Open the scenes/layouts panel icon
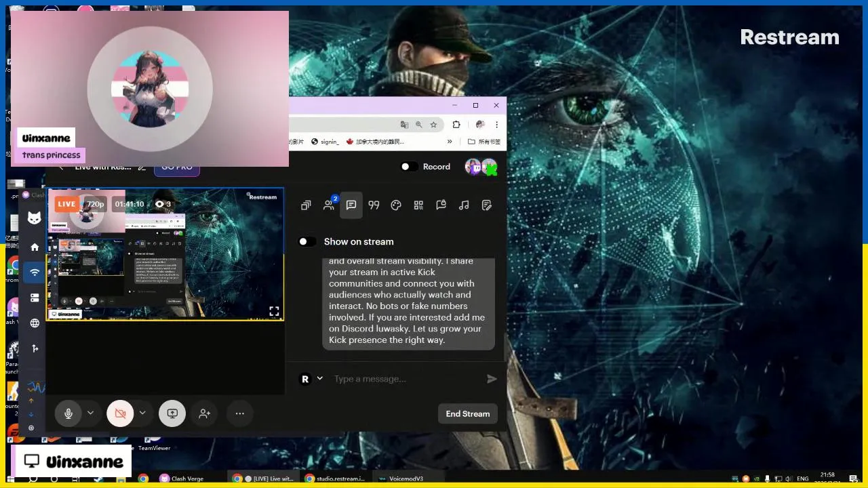The image size is (868, 488). 306,205
